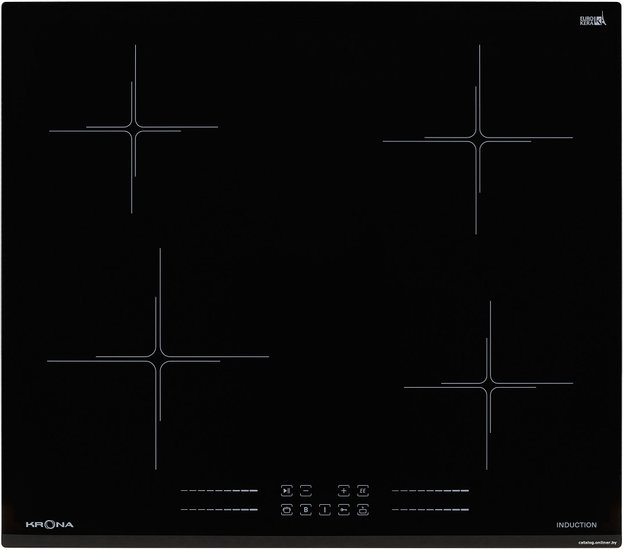This screenshot has width=624, height=550.
Task: Click the KRONA brand logo
Action: 49,525
